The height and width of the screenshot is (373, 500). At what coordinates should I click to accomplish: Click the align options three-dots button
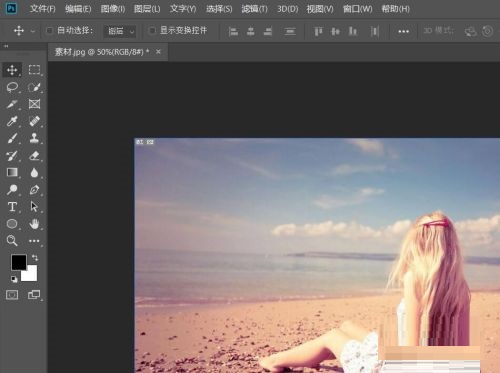tap(403, 31)
